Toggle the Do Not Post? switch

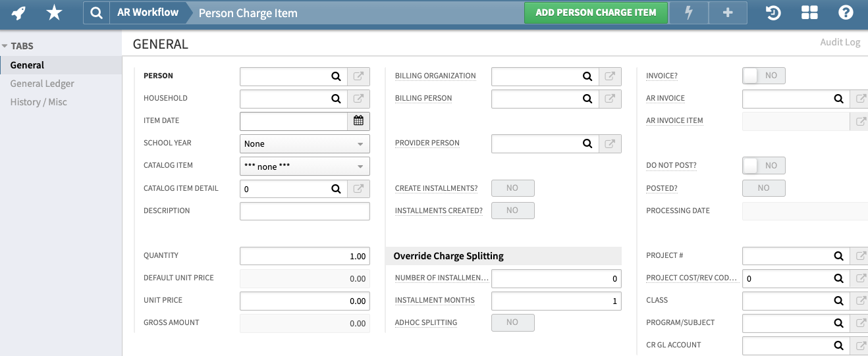pos(763,166)
